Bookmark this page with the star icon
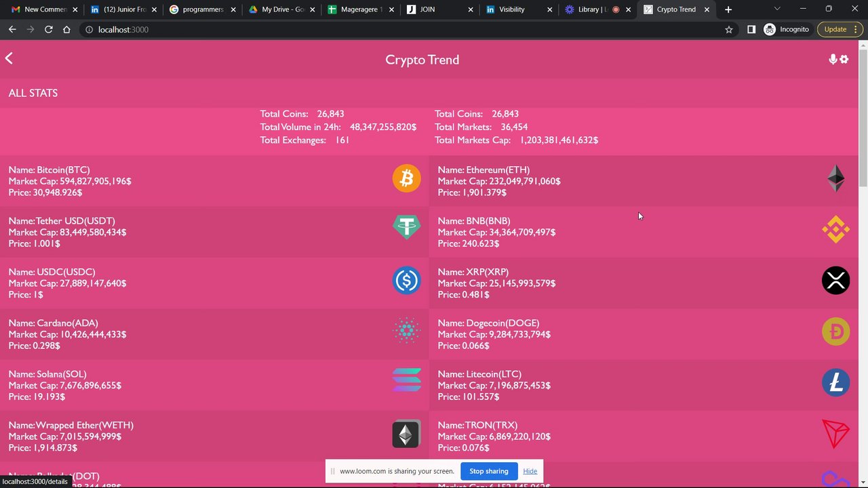Image resolution: width=868 pixels, height=488 pixels. click(x=729, y=29)
